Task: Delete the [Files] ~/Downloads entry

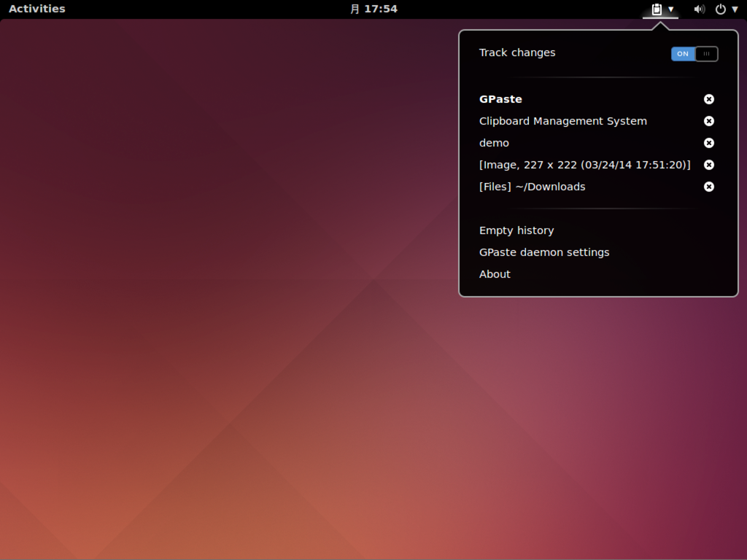Action: (709, 187)
